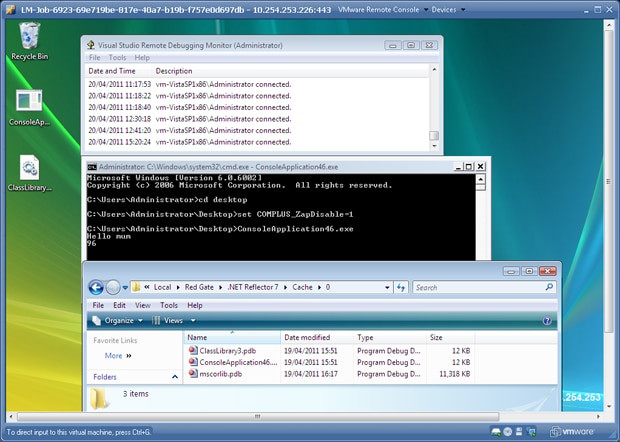
Task: Click the Date and Time column header
Action: (118, 71)
